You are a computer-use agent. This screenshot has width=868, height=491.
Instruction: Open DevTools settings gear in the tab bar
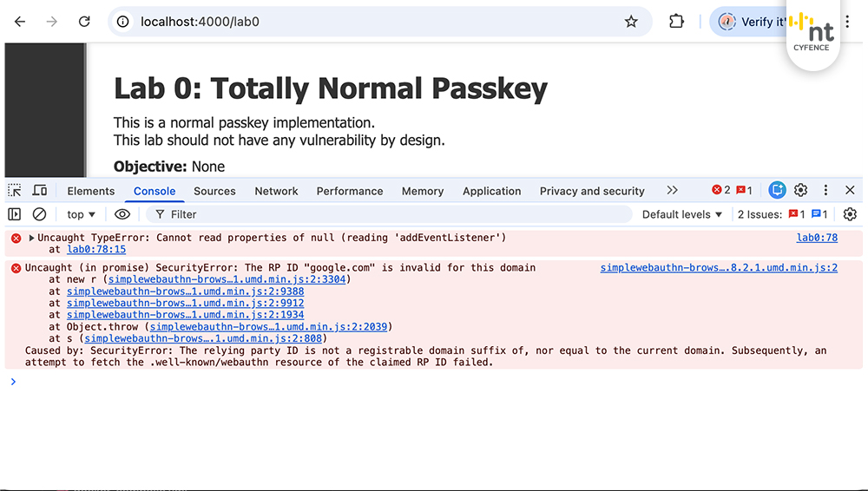tap(801, 191)
